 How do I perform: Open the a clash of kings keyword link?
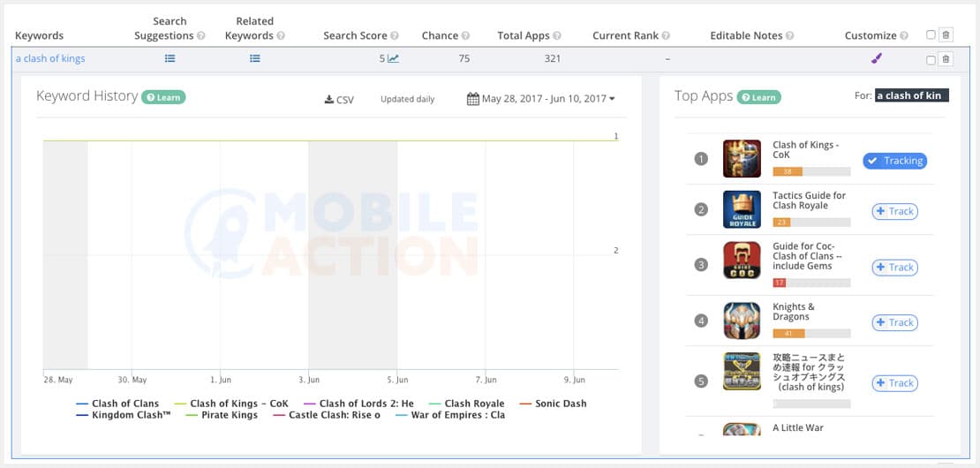(50, 59)
